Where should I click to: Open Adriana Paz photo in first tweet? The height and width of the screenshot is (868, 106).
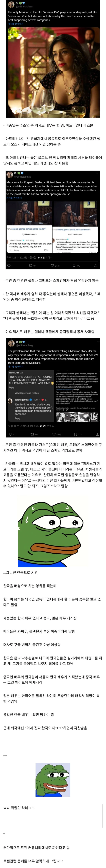click(54, 72)
